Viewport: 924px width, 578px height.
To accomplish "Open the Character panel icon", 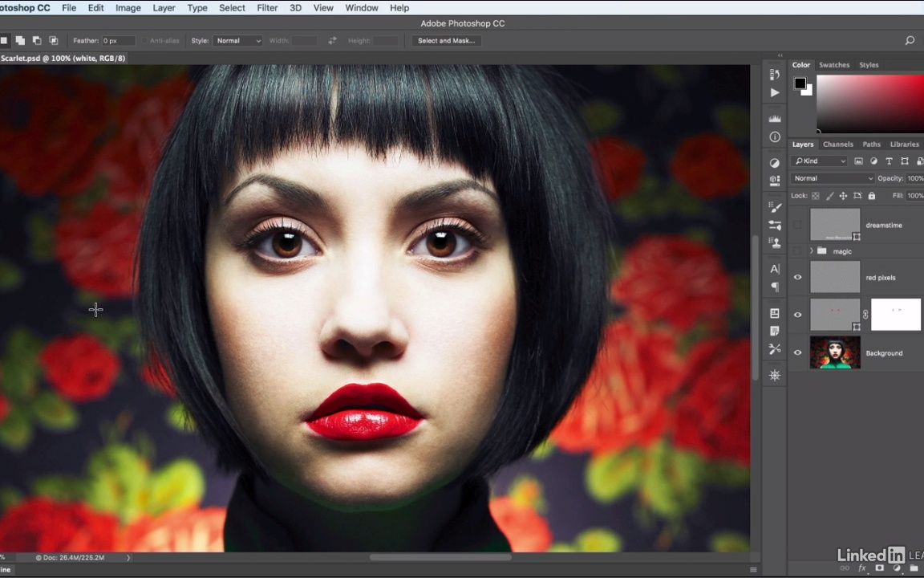I will pos(774,269).
